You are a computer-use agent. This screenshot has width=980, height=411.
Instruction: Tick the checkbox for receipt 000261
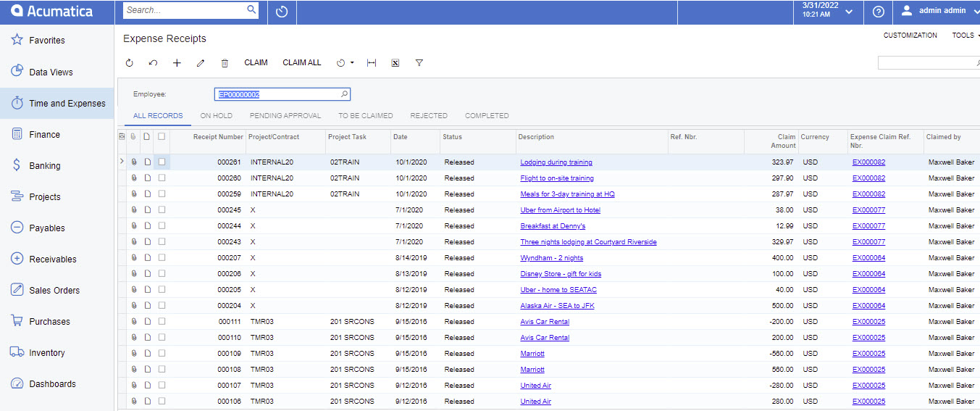coord(162,162)
